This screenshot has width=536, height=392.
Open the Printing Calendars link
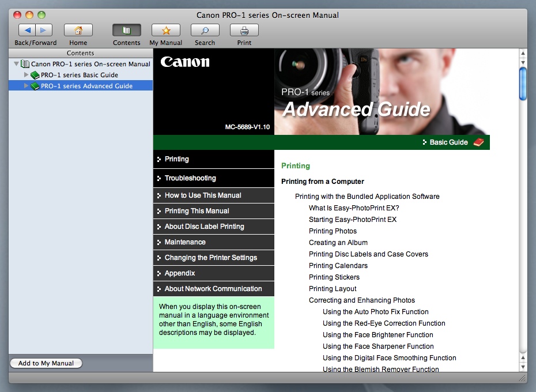click(338, 266)
